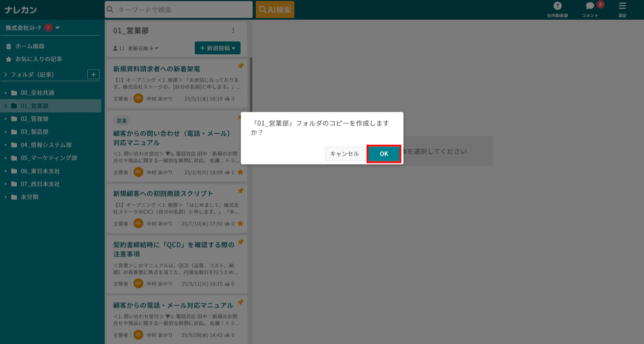644x344 pixels.
Task: Expand the 01_営業部 folder chevron
Action: (x=5, y=106)
